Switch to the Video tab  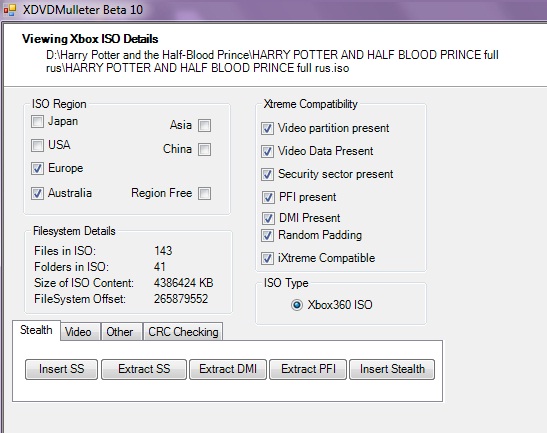(80, 331)
